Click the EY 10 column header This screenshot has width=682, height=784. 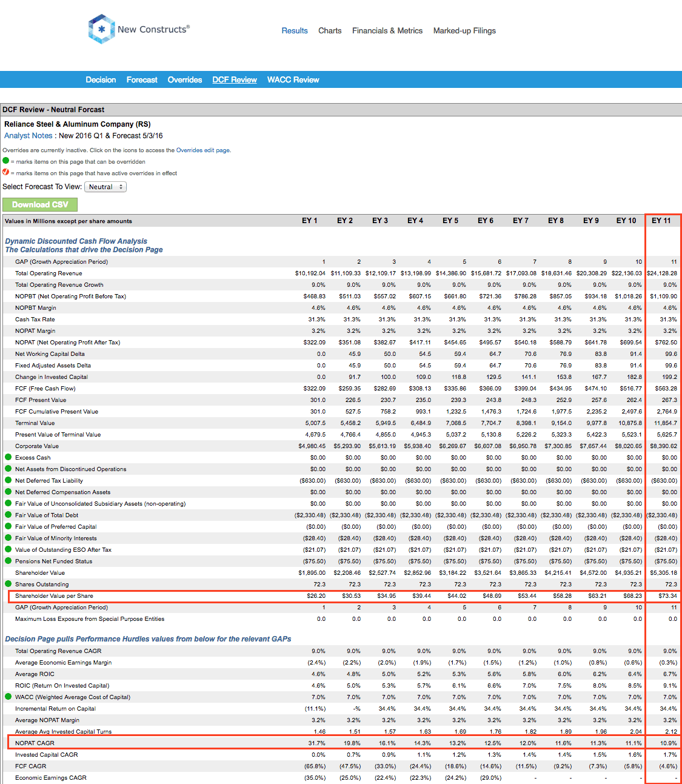click(x=626, y=221)
